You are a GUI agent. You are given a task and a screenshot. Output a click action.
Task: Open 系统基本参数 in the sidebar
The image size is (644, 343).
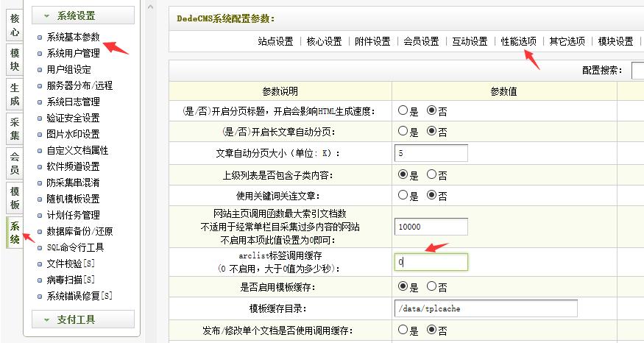(x=73, y=37)
